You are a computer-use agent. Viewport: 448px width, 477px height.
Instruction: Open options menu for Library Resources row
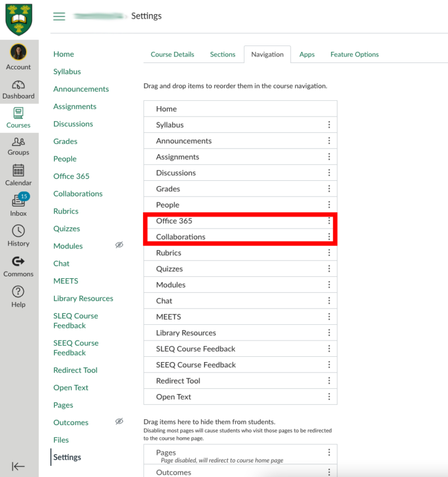tap(329, 333)
